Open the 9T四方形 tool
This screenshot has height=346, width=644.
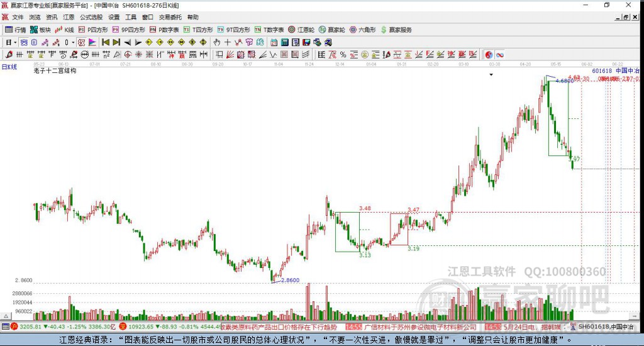[233, 30]
